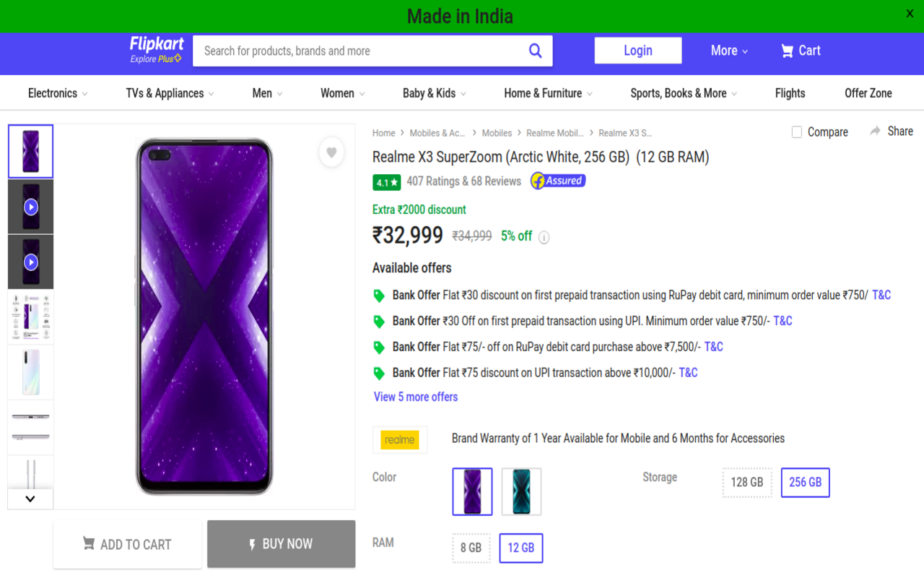This screenshot has width=924, height=578.
Task: Click the Flipkart Assured badge
Action: click(x=558, y=181)
